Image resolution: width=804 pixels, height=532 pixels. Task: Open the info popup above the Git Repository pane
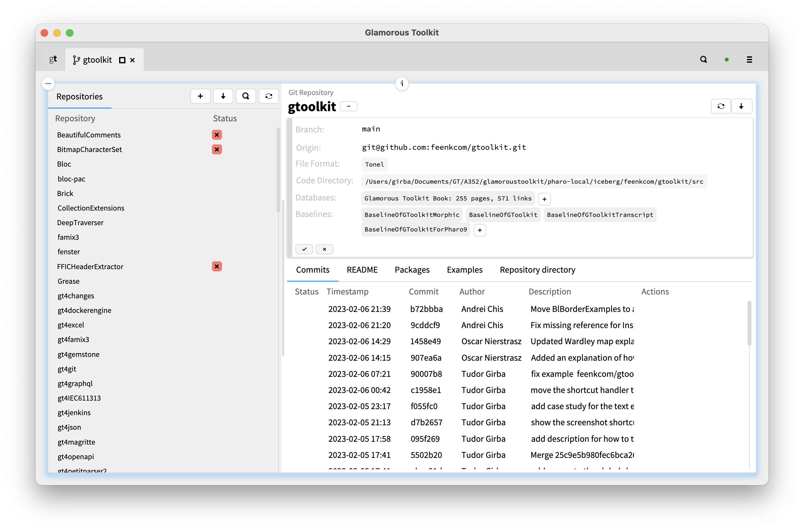coord(402,84)
